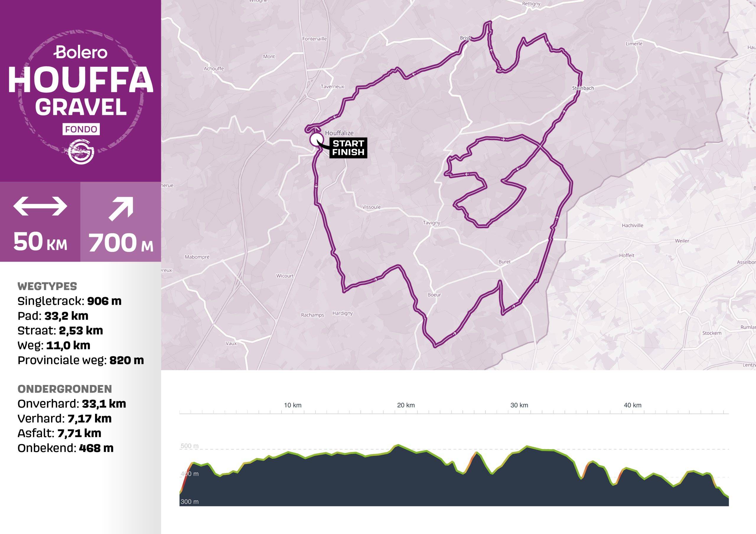Select the Steinbach village label
Viewport: 756px width, 534px height.
583,88
